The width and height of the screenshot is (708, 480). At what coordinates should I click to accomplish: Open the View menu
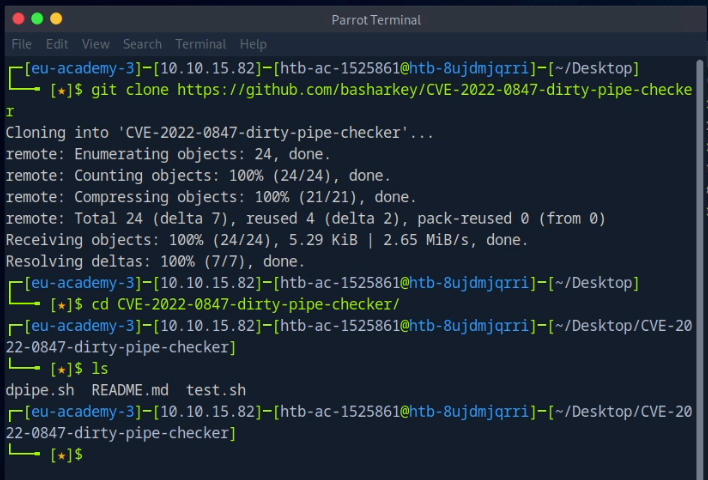point(96,44)
